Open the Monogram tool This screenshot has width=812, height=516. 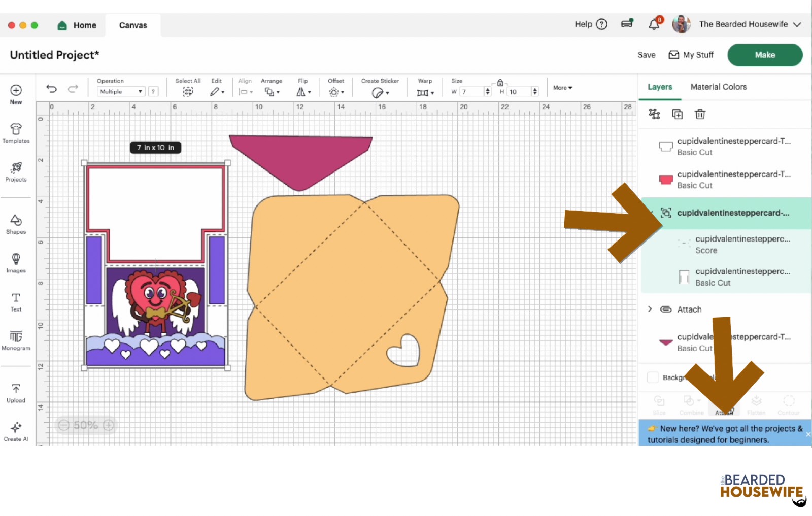point(16,340)
